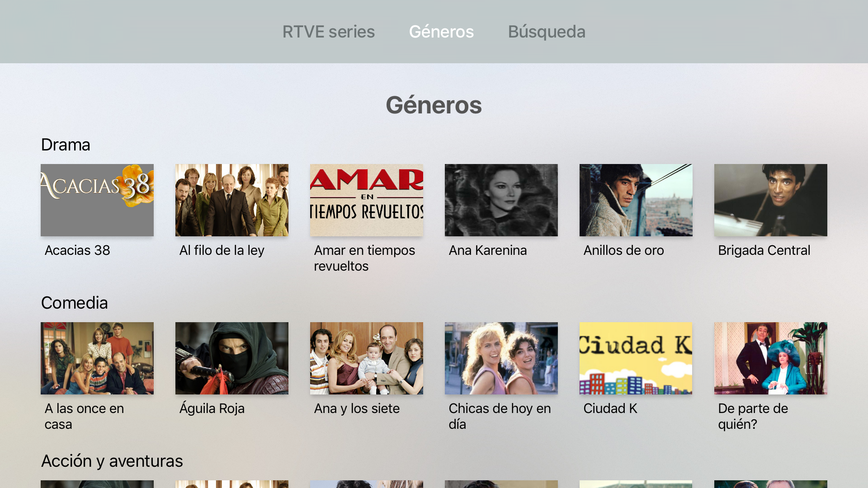Choose the Ana Karenina thumbnail

tap(501, 200)
